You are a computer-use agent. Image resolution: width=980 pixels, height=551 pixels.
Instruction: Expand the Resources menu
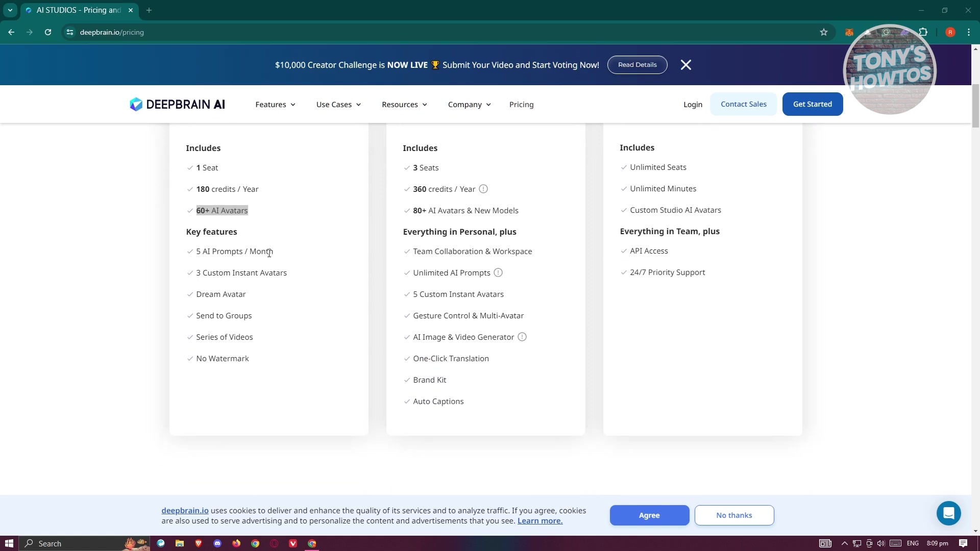[404, 105]
